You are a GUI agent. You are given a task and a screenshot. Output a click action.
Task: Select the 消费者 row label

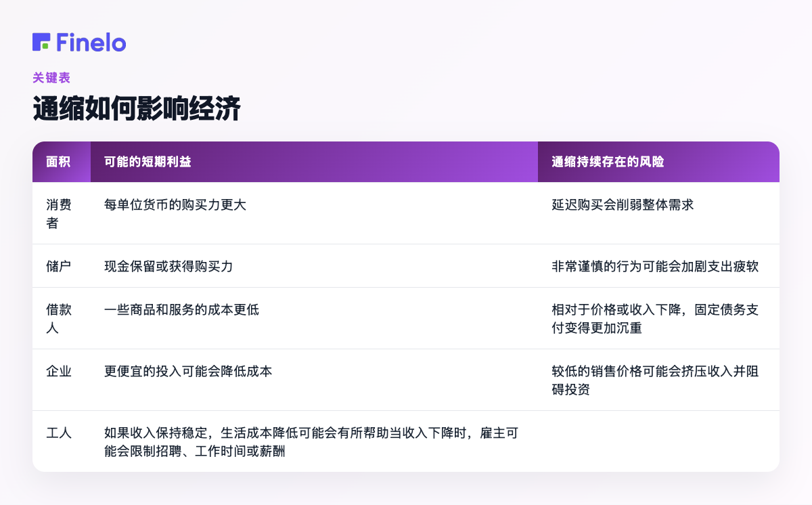[59, 213]
